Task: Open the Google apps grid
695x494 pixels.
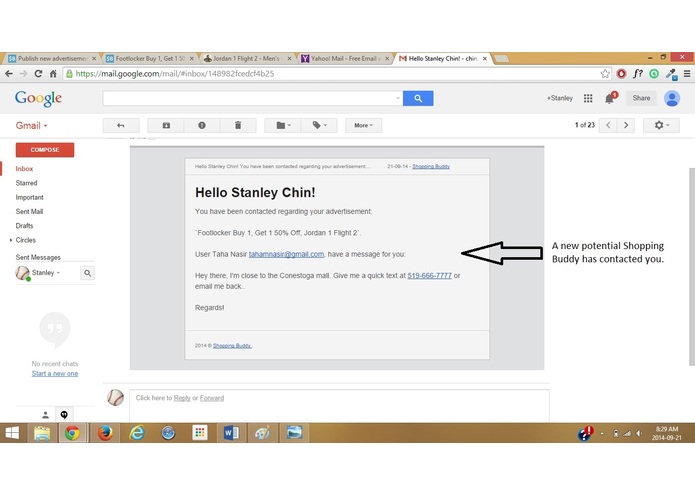Action: point(588,98)
